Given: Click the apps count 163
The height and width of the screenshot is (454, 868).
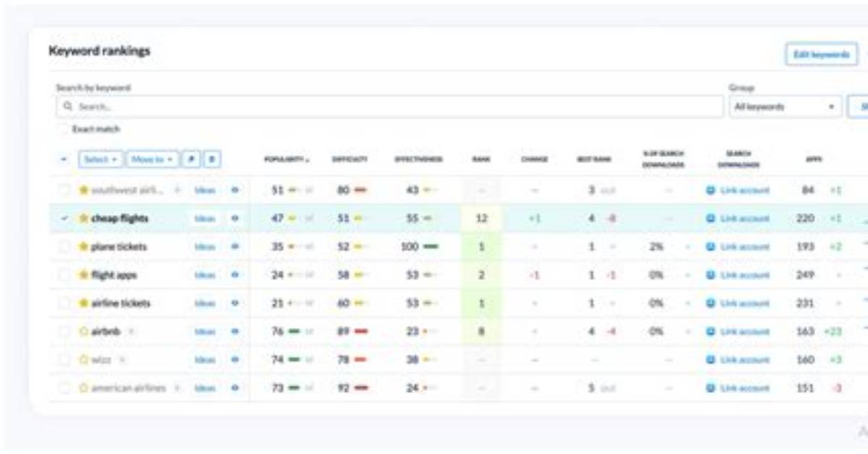Looking at the screenshot, I should click(805, 332).
